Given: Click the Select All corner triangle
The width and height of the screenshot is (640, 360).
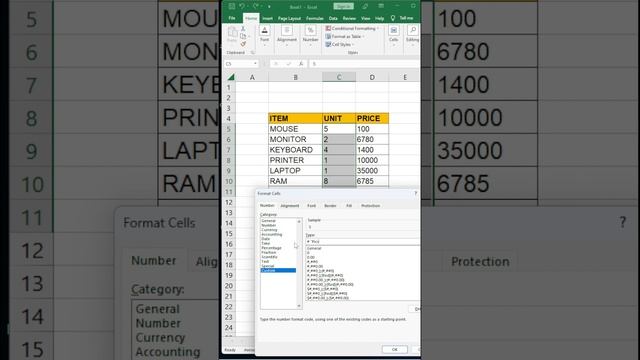Looking at the screenshot, I should coord(231,77).
